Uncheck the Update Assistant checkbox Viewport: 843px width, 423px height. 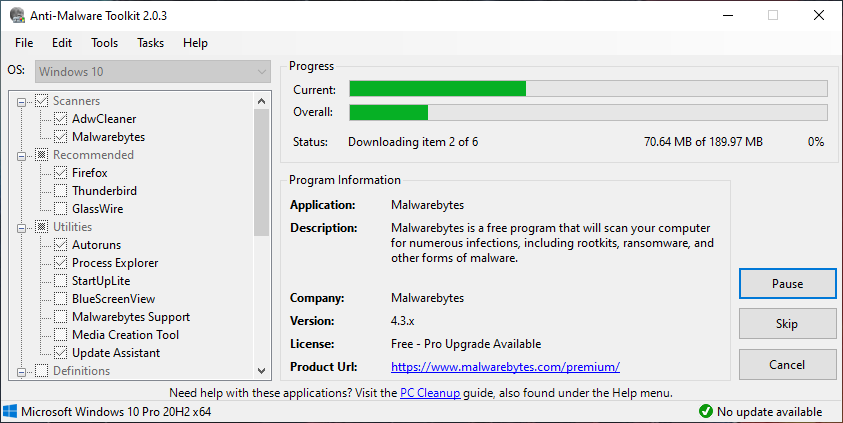pyautogui.click(x=61, y=353)
